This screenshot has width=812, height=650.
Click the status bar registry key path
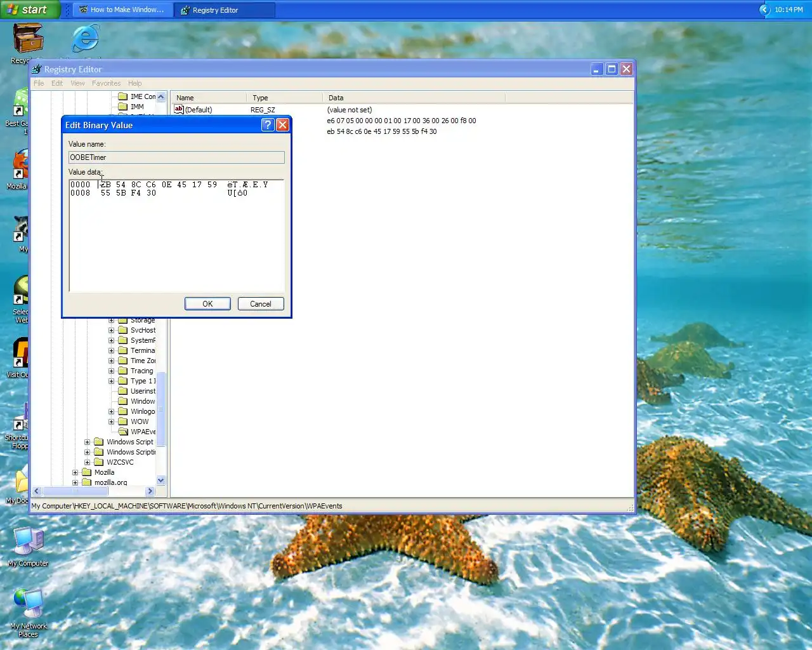pos(187,506)
